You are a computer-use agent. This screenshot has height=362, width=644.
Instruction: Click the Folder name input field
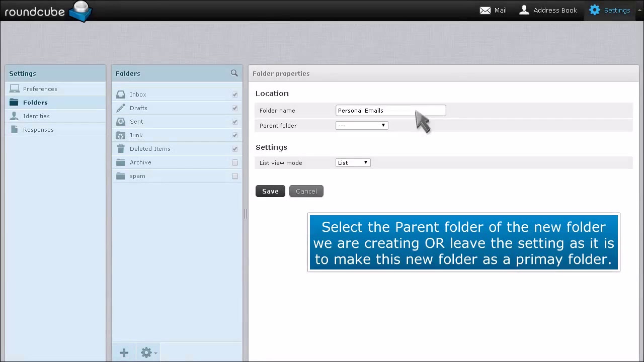pyautogui.click(x=390, y=111)
